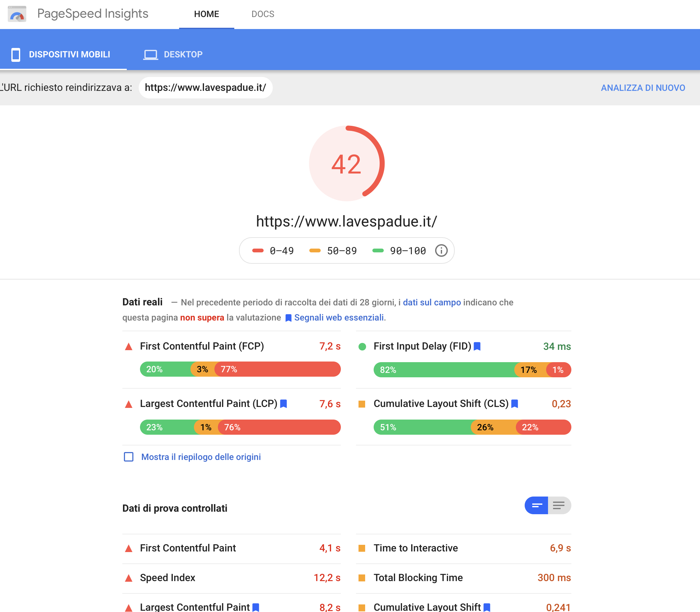Click ANALIZZA DI NUOVO button
This screenshot has width=700, height=612.
click(643, 88)
